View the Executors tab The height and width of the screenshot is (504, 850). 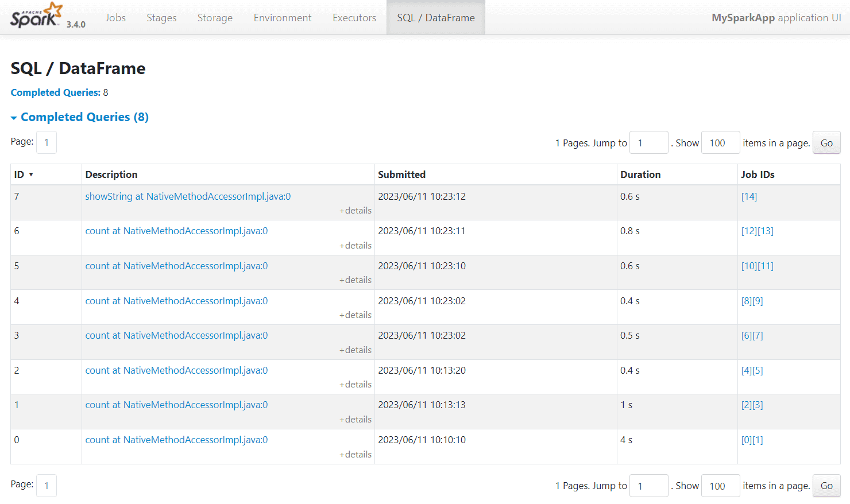pos(354,18)
